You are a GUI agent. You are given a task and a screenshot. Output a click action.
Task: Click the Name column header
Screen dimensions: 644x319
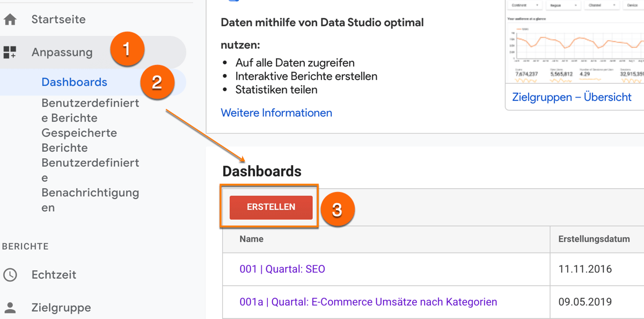coord(251,239)
